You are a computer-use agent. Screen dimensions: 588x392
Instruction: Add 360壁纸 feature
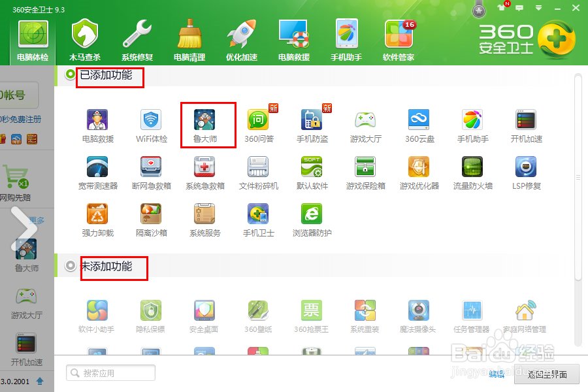258,316
